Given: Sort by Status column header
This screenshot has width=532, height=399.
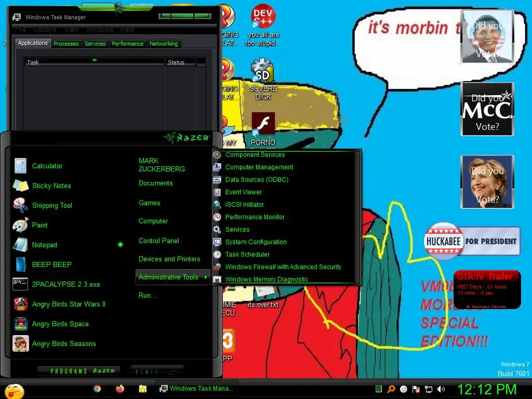Looking at the screenshot, I should 180,62.
